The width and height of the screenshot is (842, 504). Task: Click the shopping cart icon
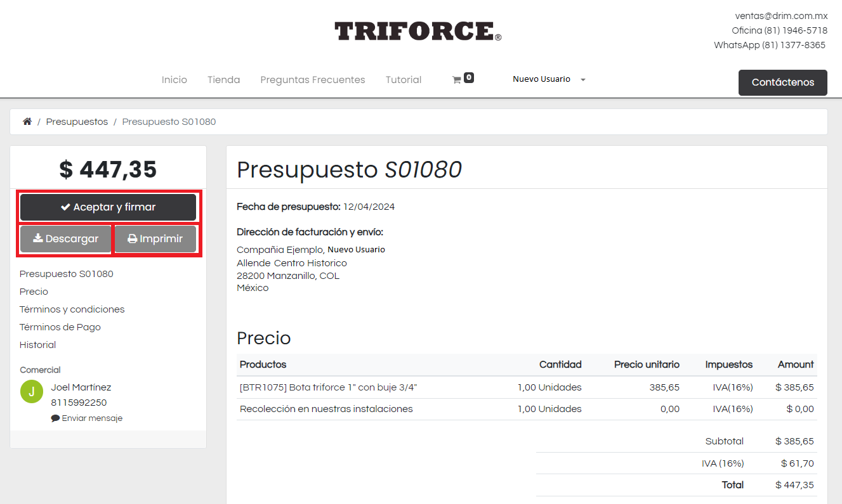click(456, 80)
